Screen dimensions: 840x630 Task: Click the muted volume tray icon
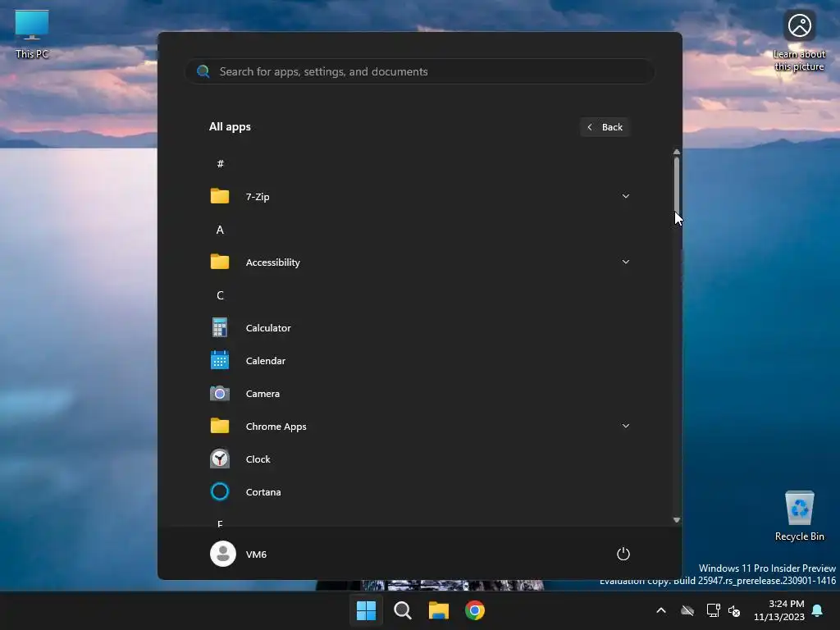tap(734, 610)
